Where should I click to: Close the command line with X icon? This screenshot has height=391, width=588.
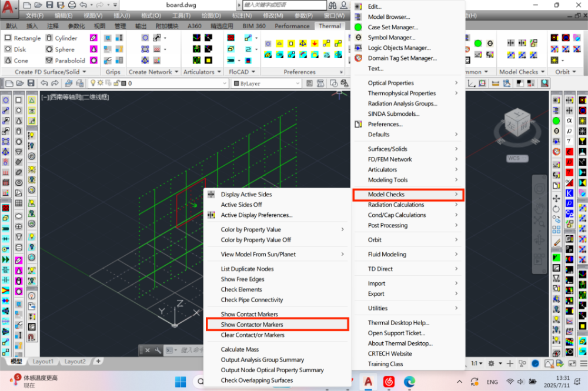pyautogui.click(x=148, y=350)
